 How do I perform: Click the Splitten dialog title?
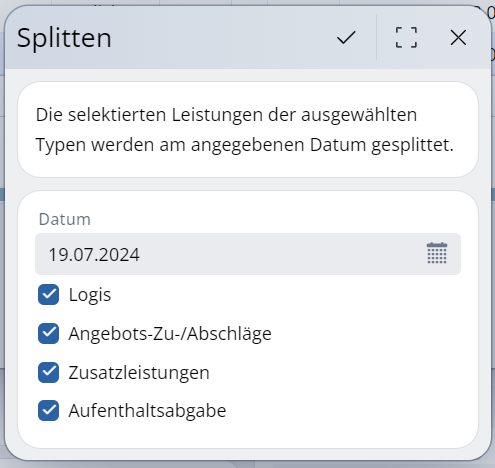point(64,38)
